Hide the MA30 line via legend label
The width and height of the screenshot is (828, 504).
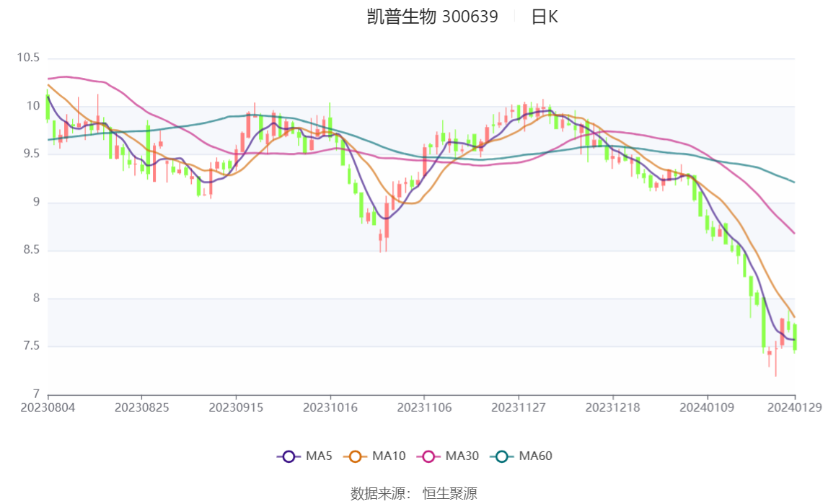click(462, 456)
